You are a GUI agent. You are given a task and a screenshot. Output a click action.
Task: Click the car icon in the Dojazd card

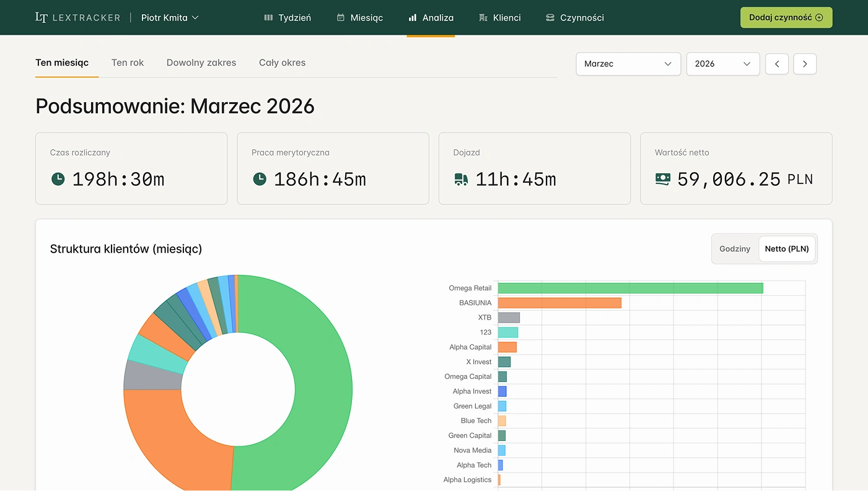461,180
